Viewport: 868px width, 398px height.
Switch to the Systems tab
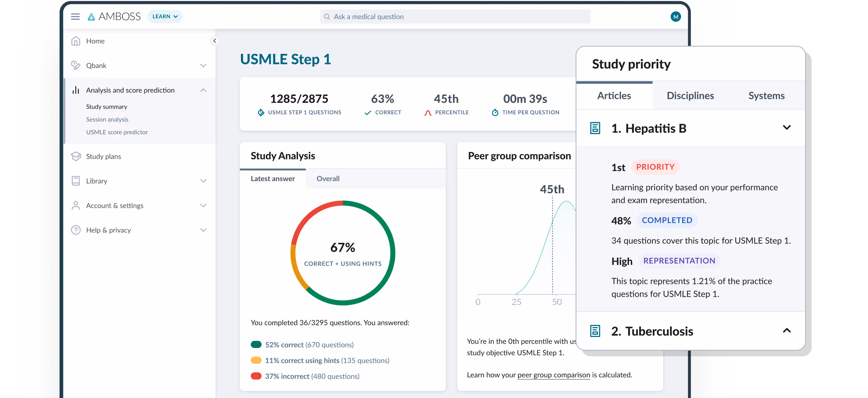click(766, 96)
